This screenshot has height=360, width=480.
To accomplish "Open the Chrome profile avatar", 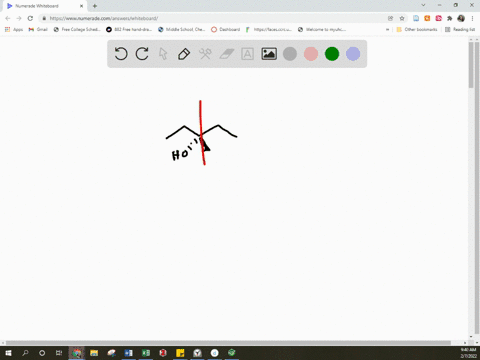I will coord(461,18).
